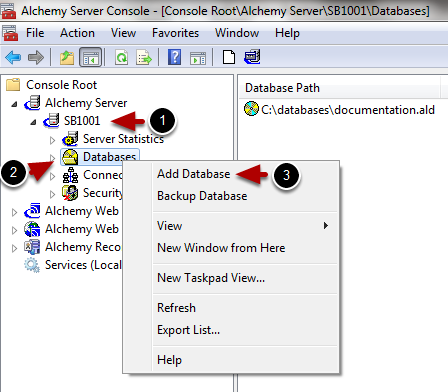Click the Alchemy Server node icon
Viewport: 448px width, 392px height.
(x=32, y=103)
